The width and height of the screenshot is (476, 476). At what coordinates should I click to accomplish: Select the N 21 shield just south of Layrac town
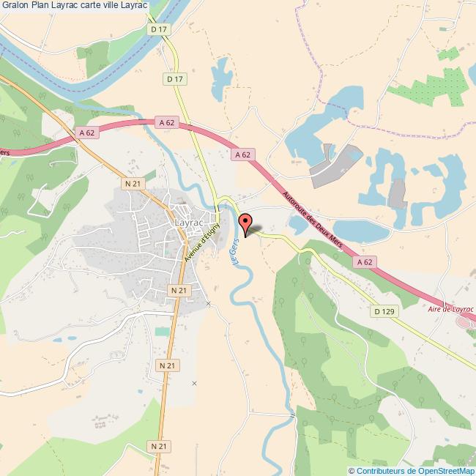point(179,291)
